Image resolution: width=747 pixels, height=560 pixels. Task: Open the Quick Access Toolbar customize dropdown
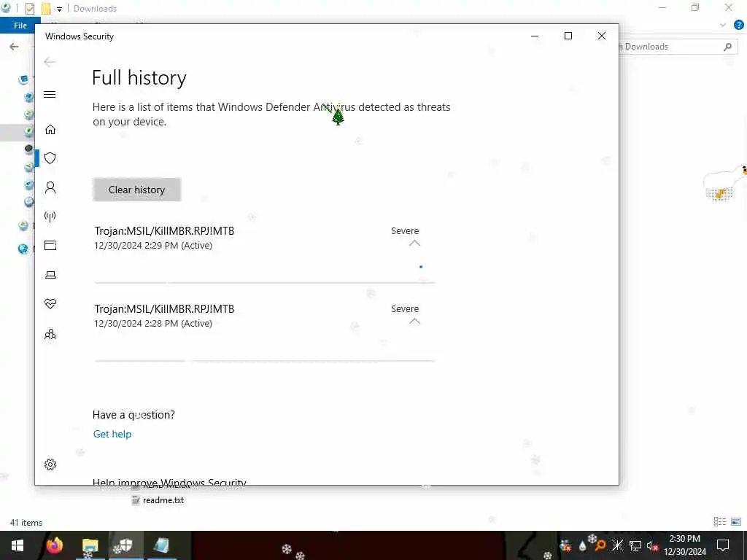click(x=59, y=9)
